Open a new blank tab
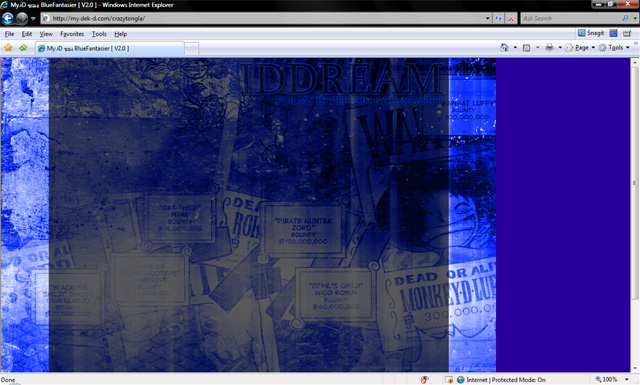This screenshot has width=640, height=385. 191,49
